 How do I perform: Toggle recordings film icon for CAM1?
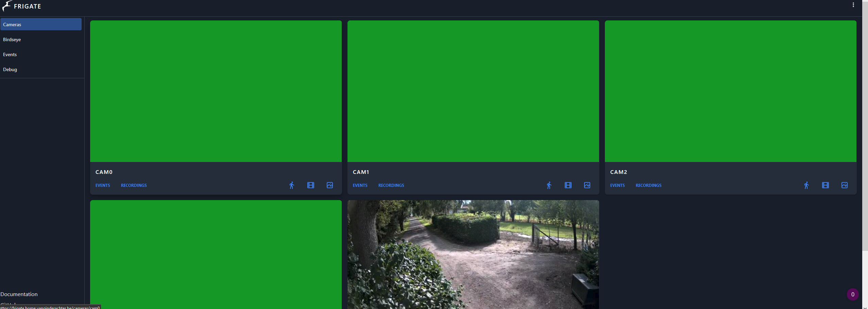[568, 185]
